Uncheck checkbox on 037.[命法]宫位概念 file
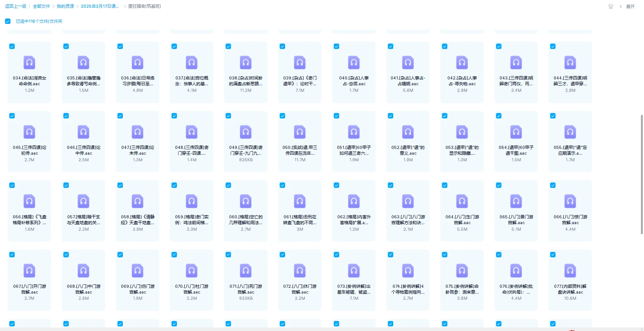 pyautogui.click(x=174, y=46)
